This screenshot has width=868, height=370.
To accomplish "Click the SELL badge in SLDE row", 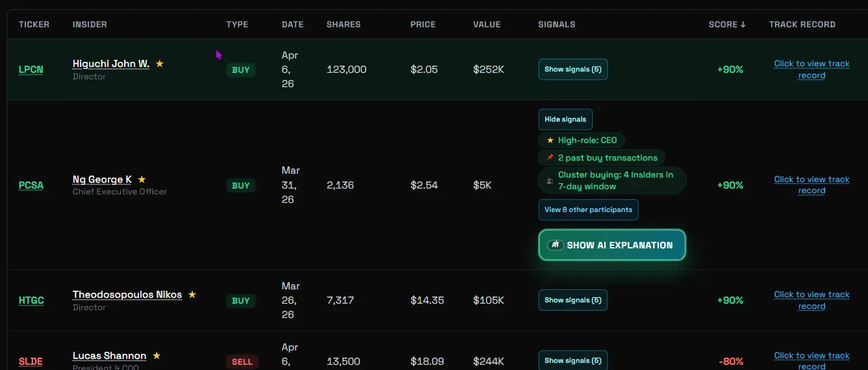I will click(242, 362).
